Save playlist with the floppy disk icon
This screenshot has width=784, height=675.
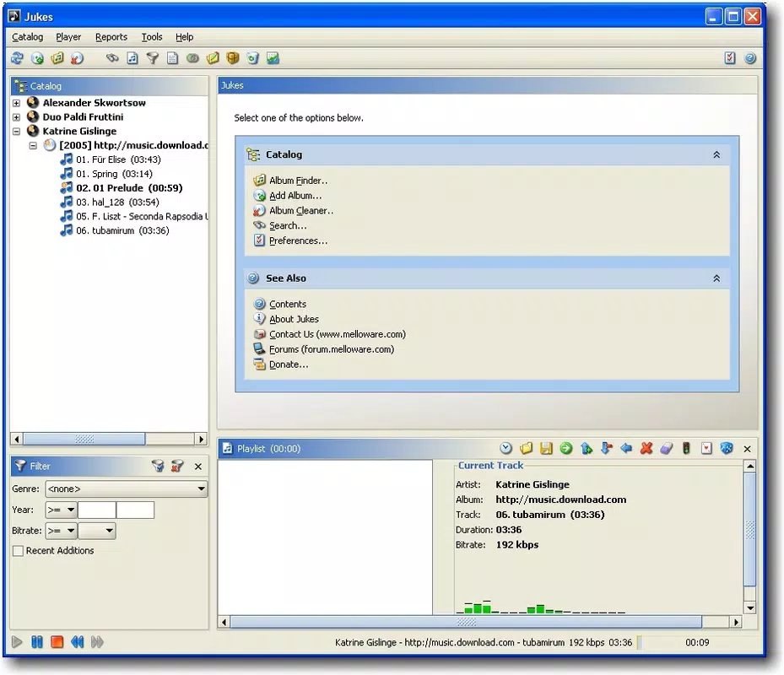(546, 449)
